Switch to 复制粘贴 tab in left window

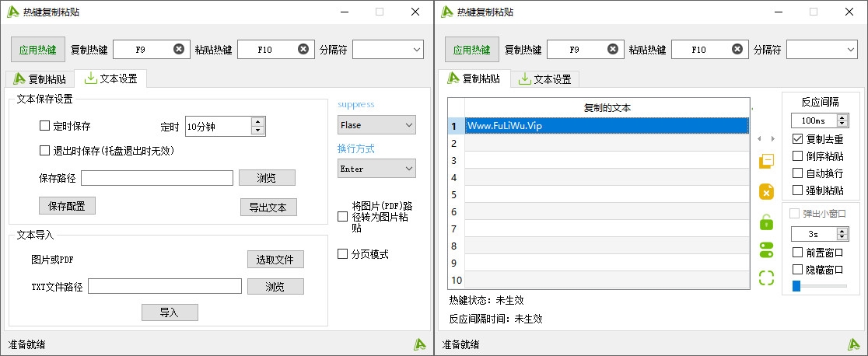[40, 79]
